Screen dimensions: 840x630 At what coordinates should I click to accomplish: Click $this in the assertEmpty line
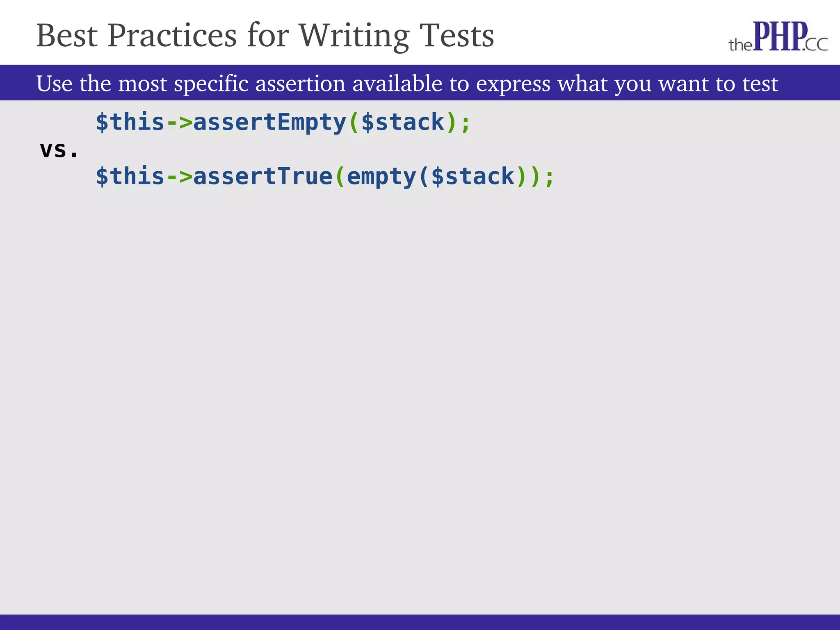(x=130, y=122)
